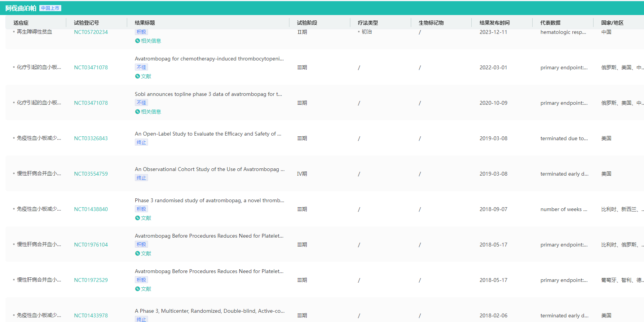Click the 试验阶段 column header
This screenshot has height=322, width=644.
click(x=307, y=23)
